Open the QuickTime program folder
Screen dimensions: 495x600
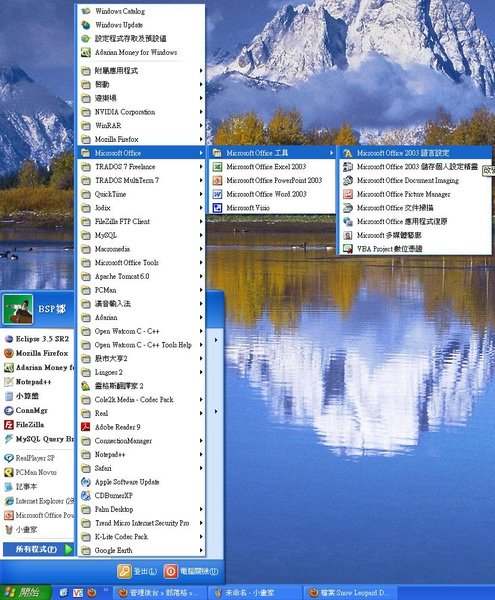(141, 194)
